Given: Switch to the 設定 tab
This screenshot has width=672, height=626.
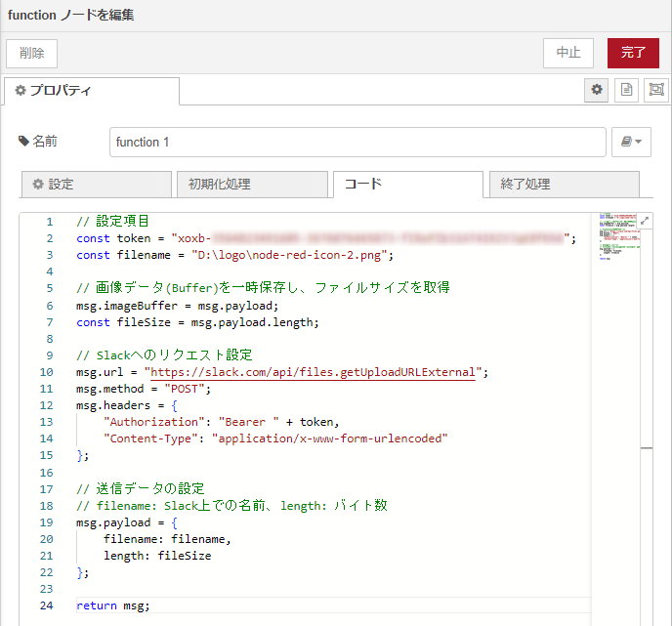Looking at the screenshot, I should (97, 185).
